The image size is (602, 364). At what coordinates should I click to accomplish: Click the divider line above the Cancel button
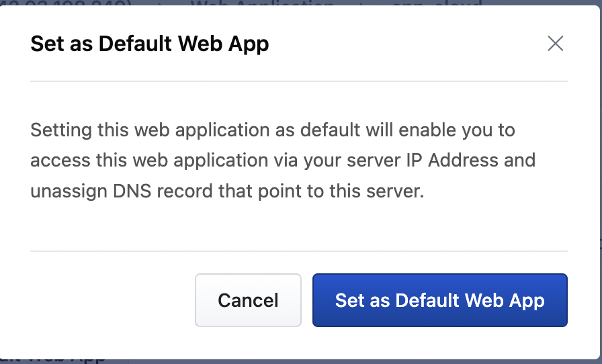[299, 251]
